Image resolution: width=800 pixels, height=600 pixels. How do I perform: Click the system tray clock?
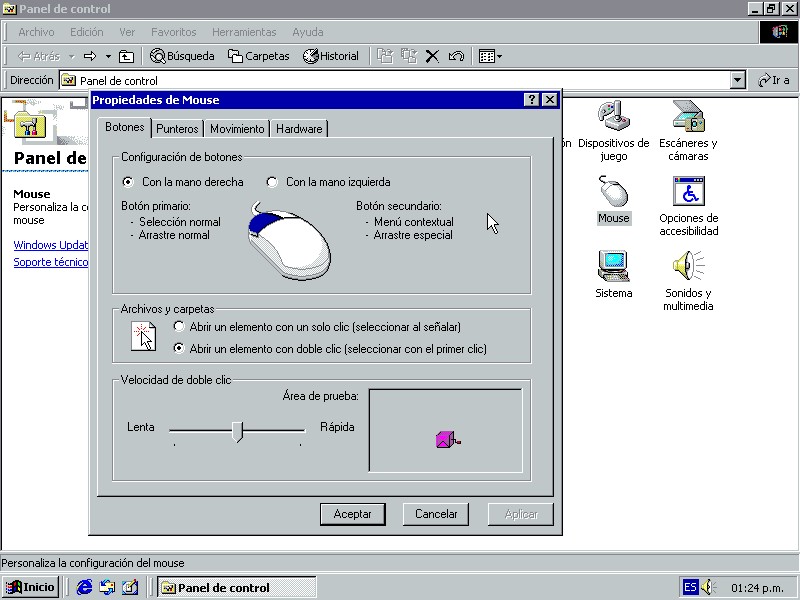[757, 588]
